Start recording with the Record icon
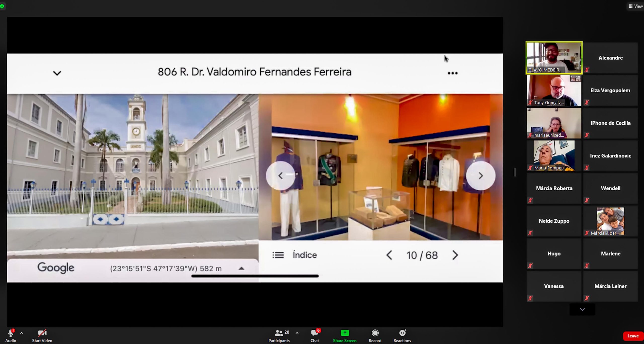Screen dimensions: 644x344 click(x=375, y=333)
